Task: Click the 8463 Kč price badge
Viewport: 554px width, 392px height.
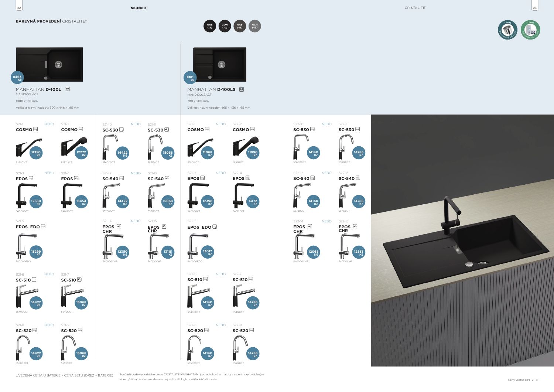Action: pyautogui.click(x=17, y=78)
